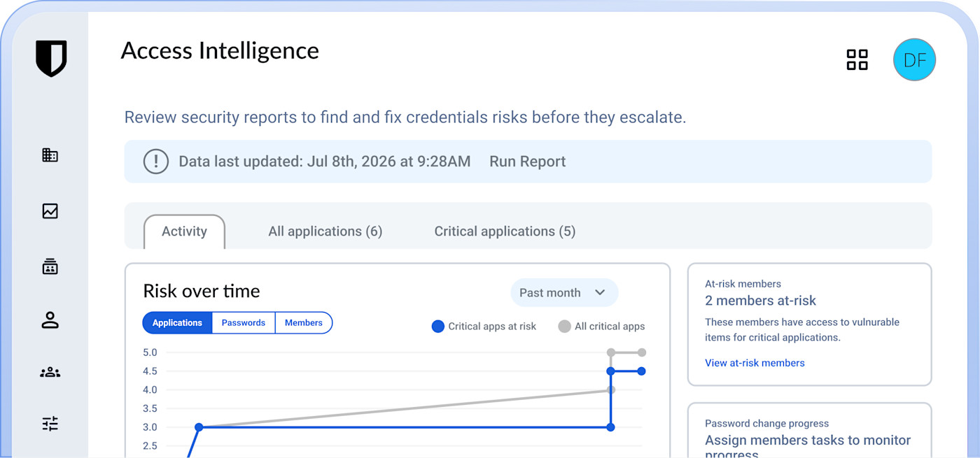Click the 5.0 y-axis label
The height and width of the screenshot is (458, 980).
click(x=150, y=352)
